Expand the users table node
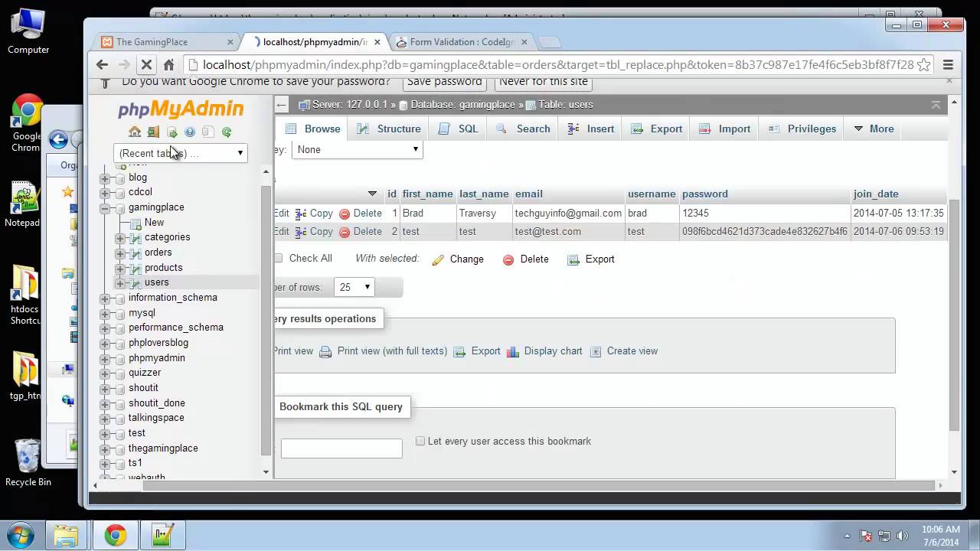 120,282
